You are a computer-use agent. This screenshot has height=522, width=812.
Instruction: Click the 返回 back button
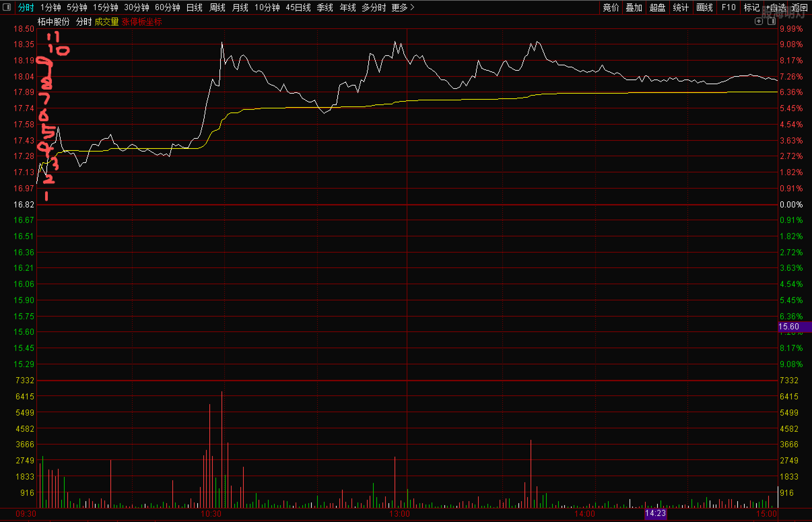pos(800,7)
